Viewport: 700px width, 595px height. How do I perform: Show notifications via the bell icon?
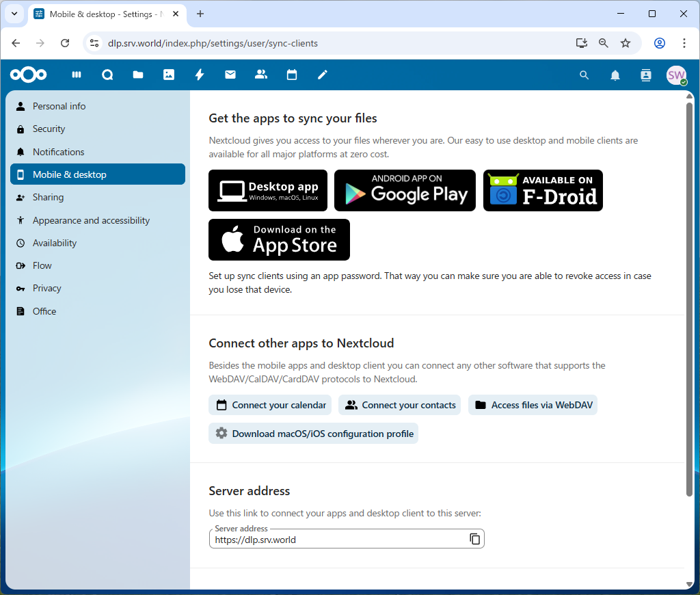point(615,75)
